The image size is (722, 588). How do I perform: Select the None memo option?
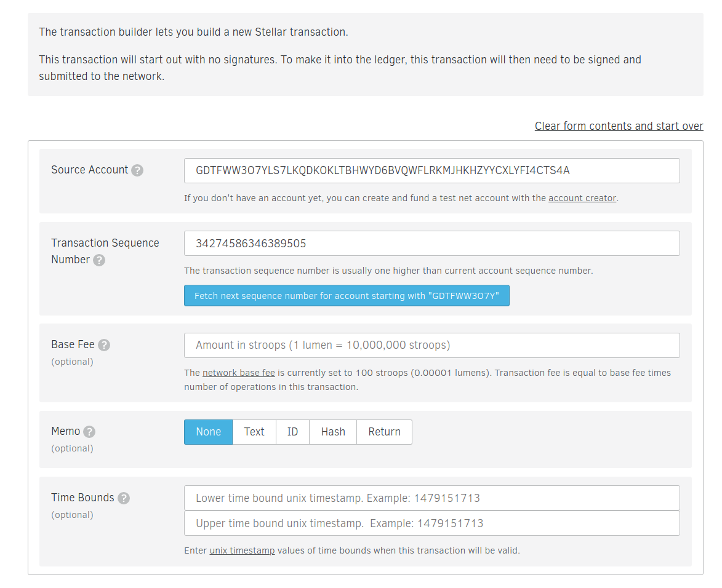(x=208, y=432)
